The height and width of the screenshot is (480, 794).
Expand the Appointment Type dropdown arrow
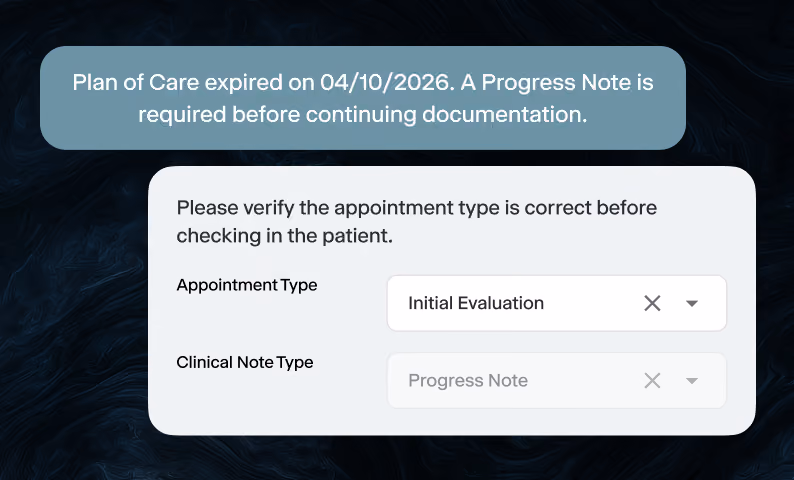692,303
